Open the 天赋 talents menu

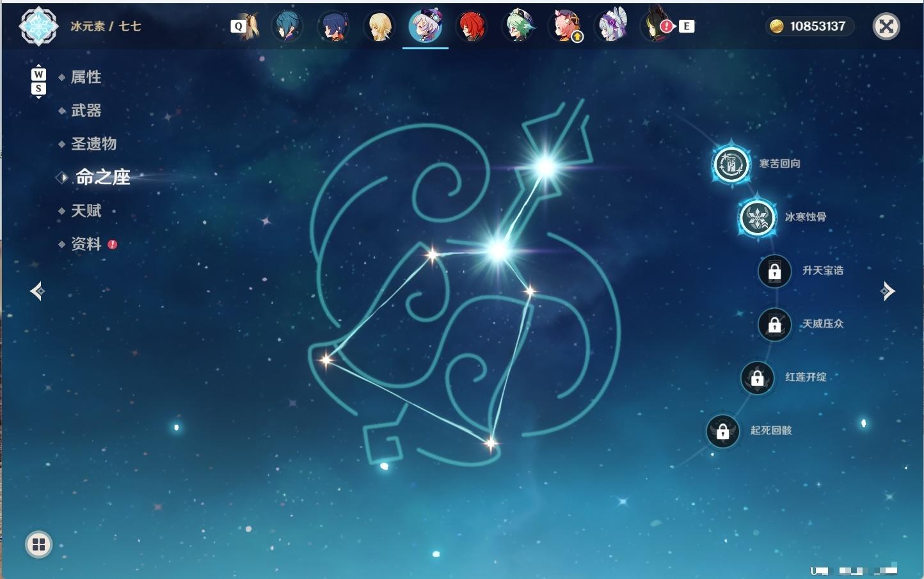pyautogui.click(x=86, y=210)
